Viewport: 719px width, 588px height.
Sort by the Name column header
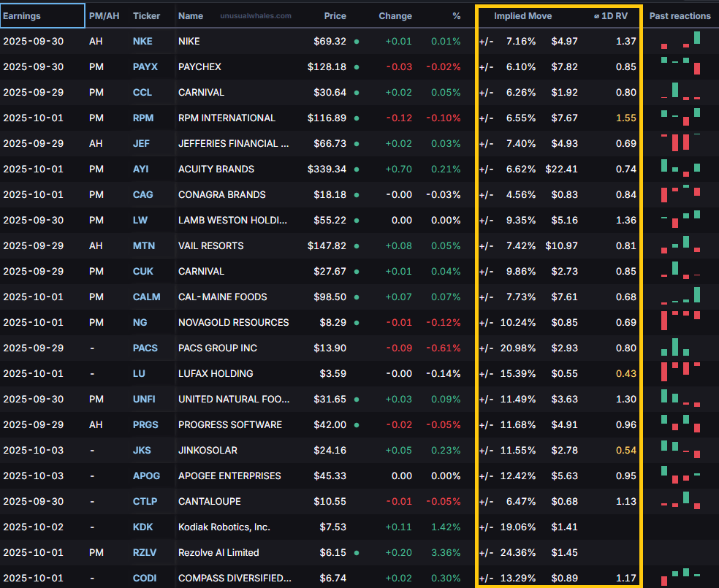[191, 16]
